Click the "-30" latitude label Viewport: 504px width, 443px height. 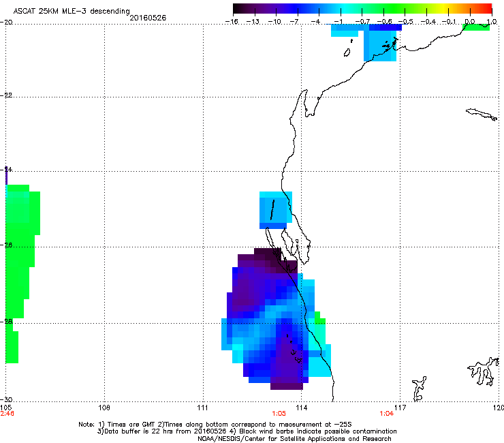click(x=6, y=399)
